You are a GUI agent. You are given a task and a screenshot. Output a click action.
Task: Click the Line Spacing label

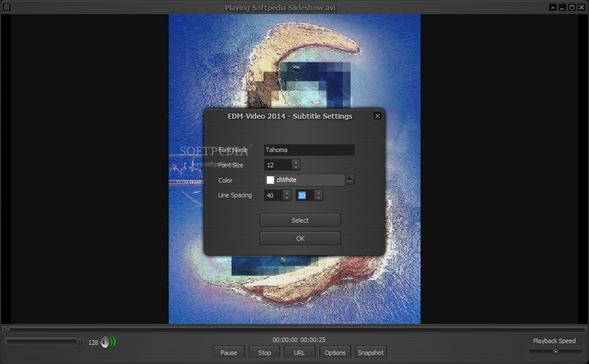tap(235, 195)
